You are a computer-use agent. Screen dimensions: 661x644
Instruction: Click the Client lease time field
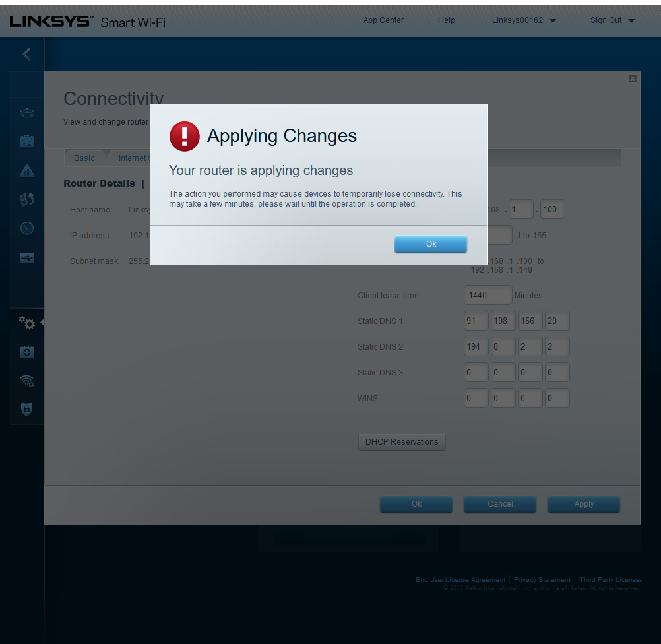[x=488, y=296]
